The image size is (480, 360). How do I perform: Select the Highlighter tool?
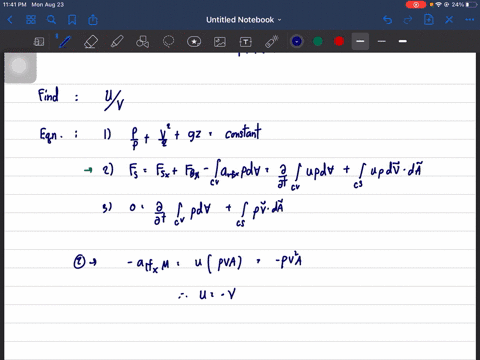[x=117, y=42]
